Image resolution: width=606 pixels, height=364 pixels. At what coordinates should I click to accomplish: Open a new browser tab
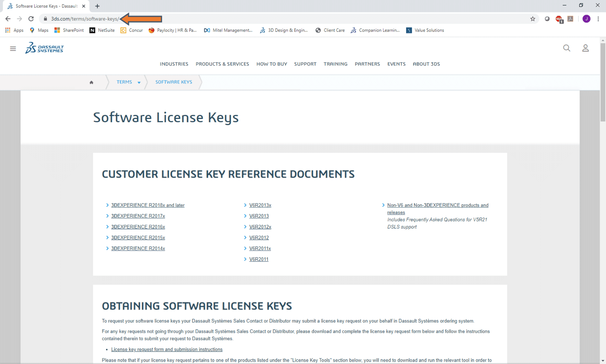pyautogui.click(x=97, y=6)
